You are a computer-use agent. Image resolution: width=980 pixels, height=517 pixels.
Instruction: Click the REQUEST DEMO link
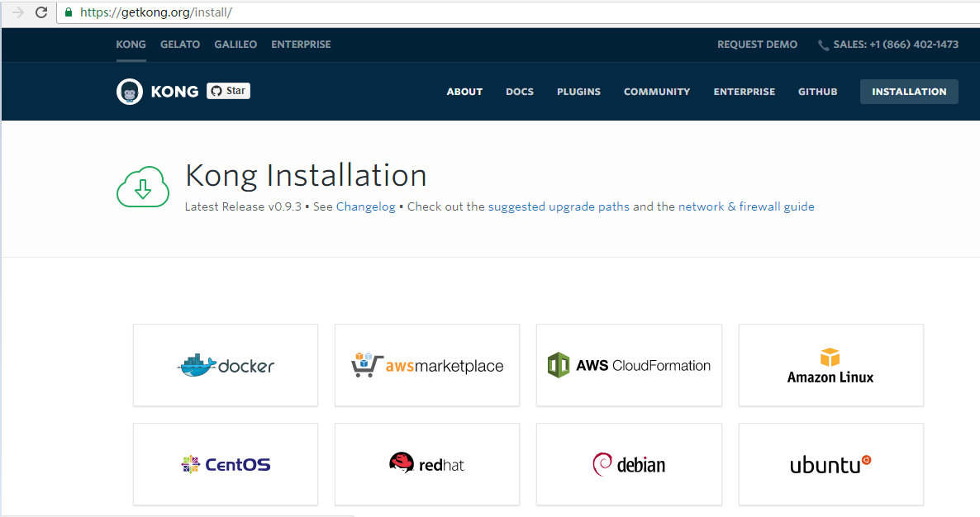pos(757,45)
